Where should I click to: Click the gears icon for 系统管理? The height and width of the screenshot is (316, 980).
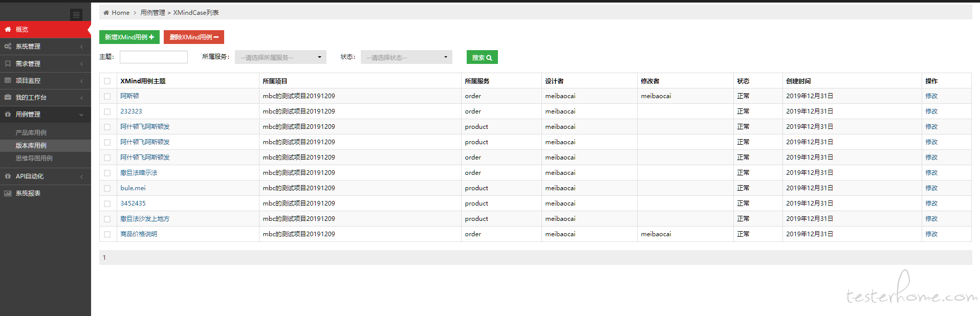point(8,47)
